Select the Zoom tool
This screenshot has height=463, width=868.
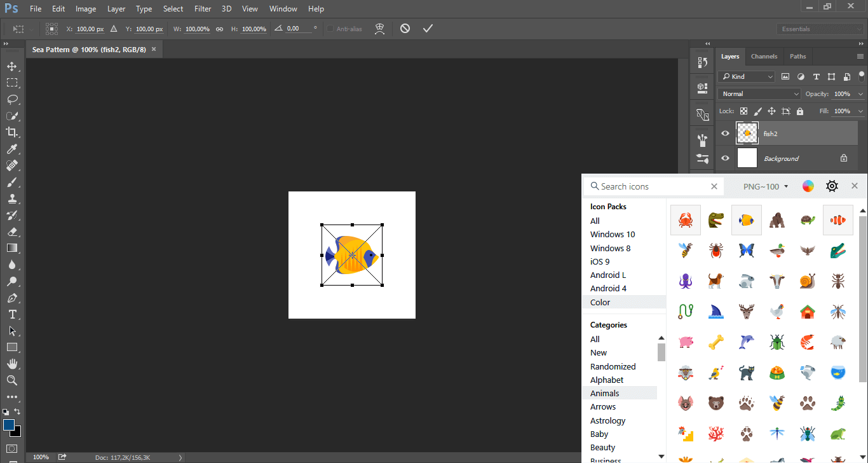tap(13, 380)
